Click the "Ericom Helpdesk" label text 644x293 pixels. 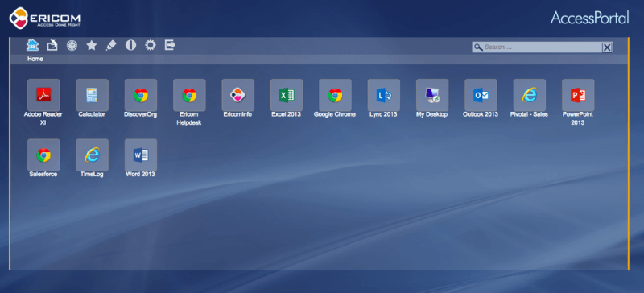tap(189, 118)
